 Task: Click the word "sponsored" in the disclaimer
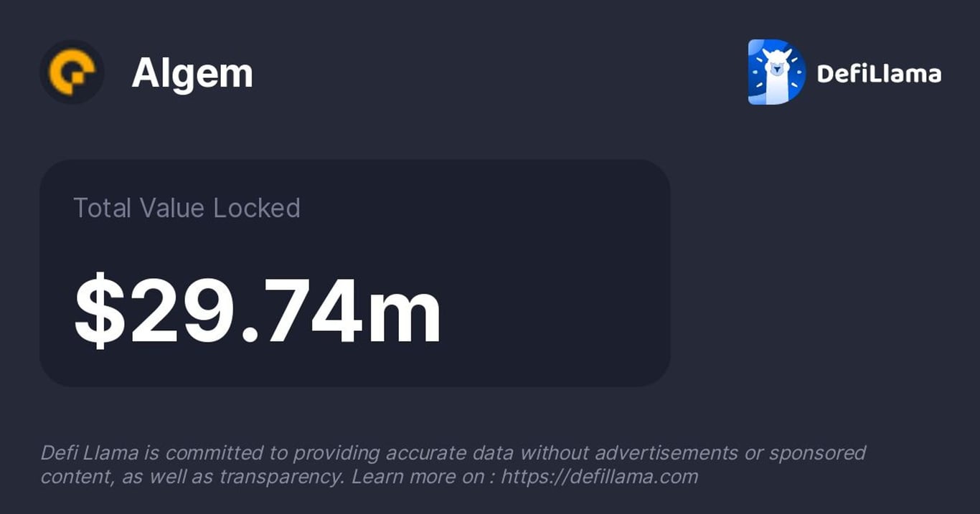tap(817, 453)
